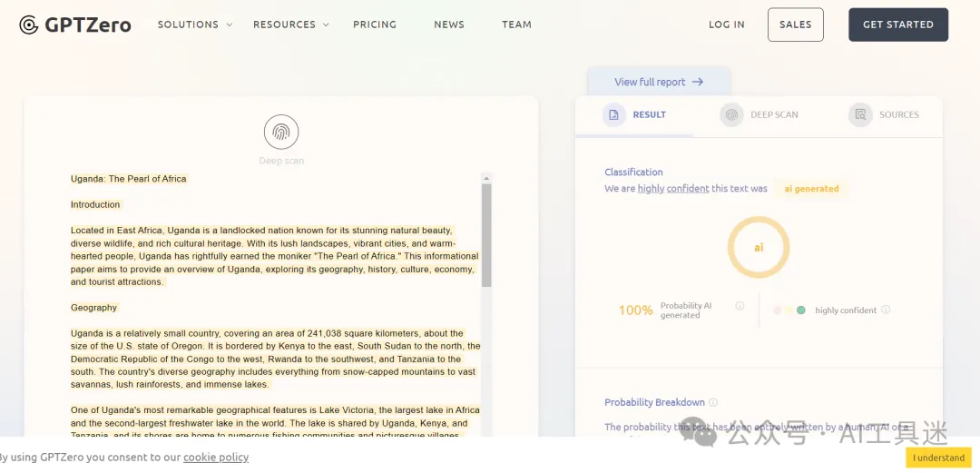This screenshot has width=980, height=473.
Task: Click the circular ai result gauge
Action: coord(759,247)
